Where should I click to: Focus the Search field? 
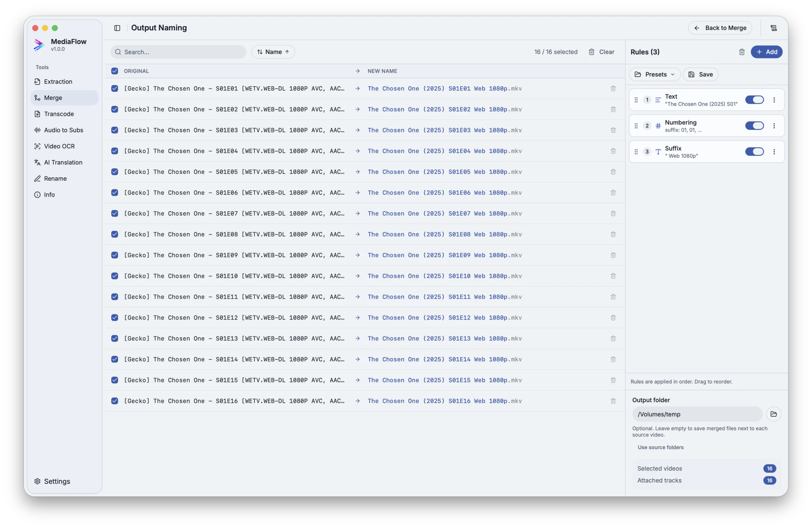(x=178, y=52)
